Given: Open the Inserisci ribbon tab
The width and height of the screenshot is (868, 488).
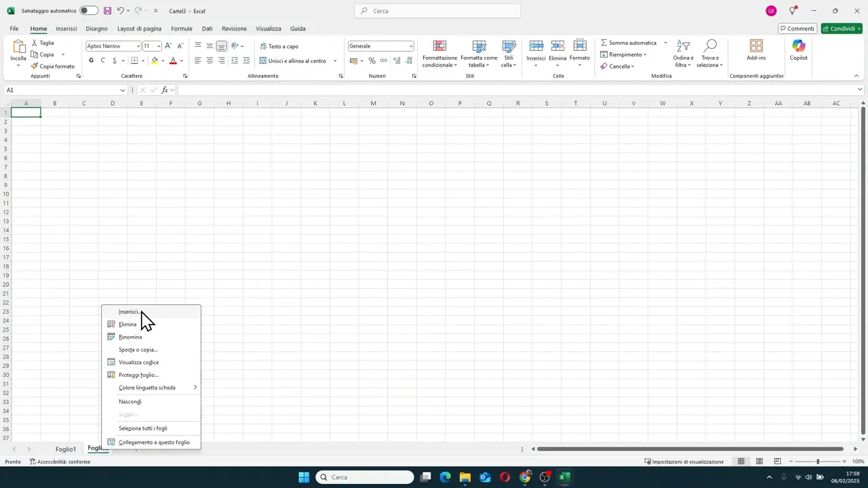Looking at the screenshot, I should coord(66,28).
